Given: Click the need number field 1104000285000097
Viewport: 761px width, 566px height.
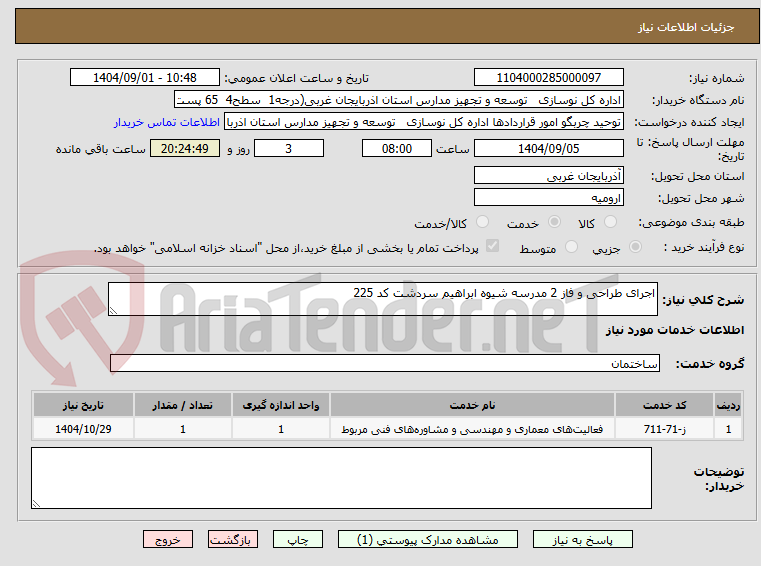Looking at the screenshot, I should click(549, 78).
